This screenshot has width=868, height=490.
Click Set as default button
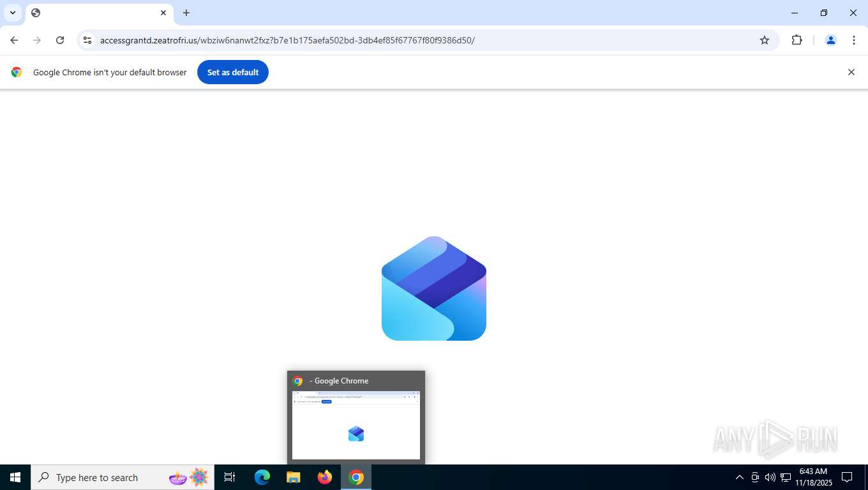coord(233,72)
